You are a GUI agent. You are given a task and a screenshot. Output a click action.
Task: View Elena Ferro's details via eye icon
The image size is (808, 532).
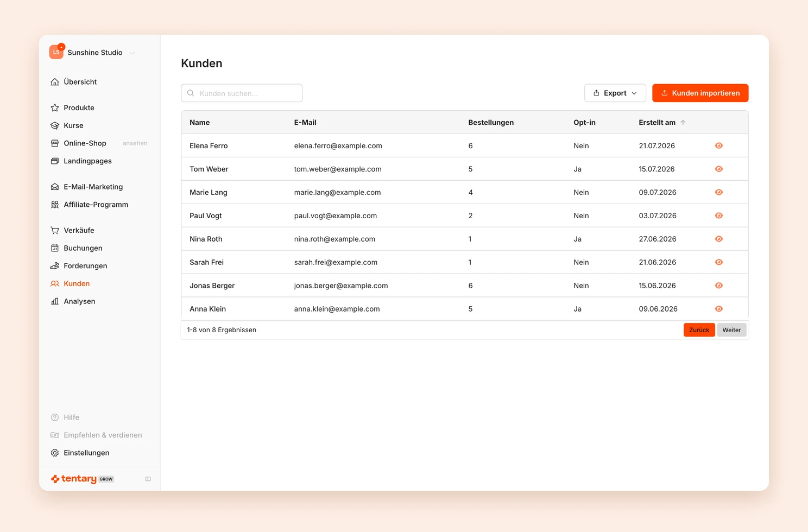tap(719, 145)
